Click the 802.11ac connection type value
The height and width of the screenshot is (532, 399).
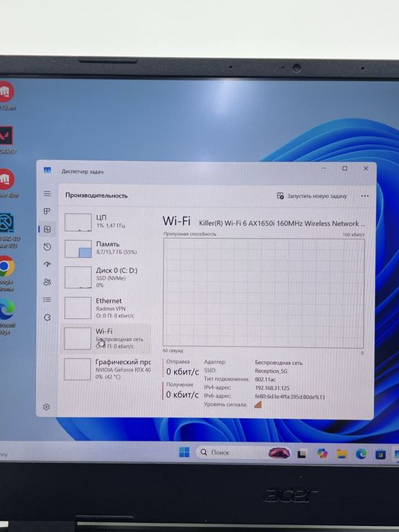tap(265, 379)
